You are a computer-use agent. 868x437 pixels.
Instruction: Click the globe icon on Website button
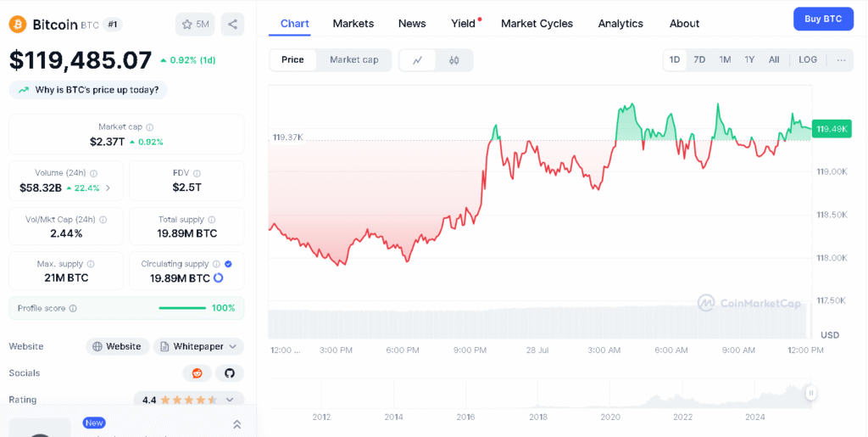coord(97,347)
